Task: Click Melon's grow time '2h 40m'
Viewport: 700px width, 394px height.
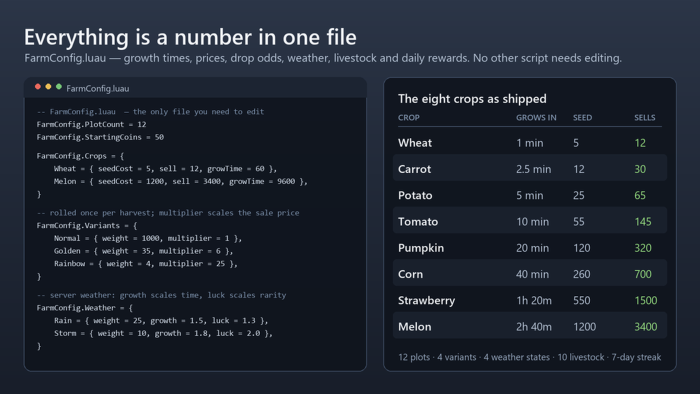Action: 534,327
